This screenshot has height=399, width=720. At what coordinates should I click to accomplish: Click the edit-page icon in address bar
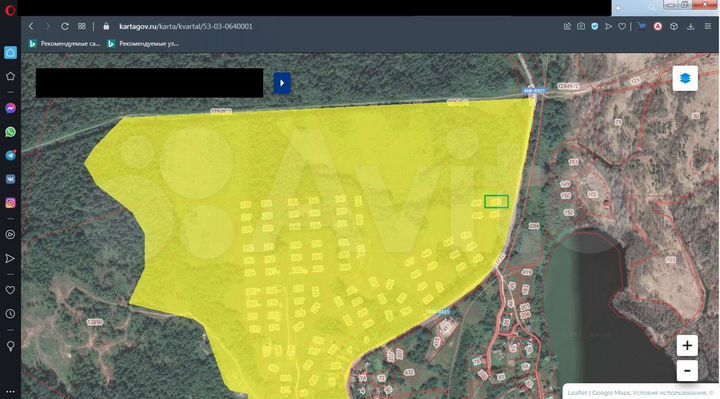[x=567, y=26]
